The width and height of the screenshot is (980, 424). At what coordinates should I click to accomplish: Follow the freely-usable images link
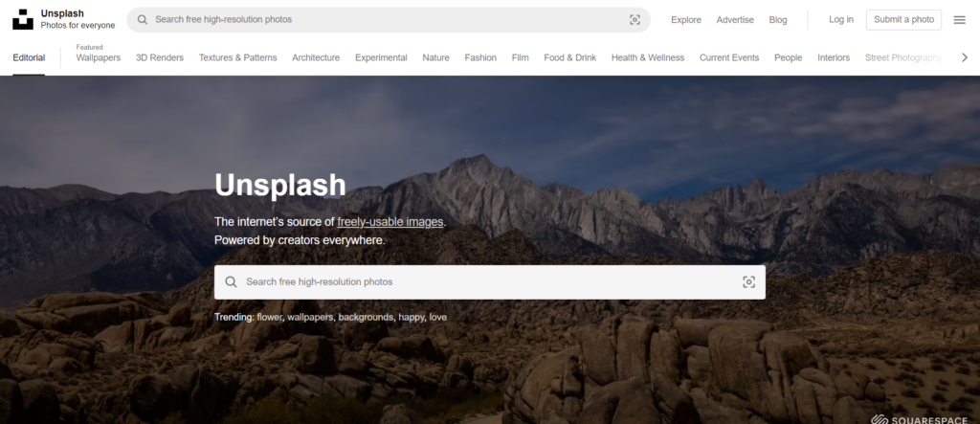(x=390, y=222)
